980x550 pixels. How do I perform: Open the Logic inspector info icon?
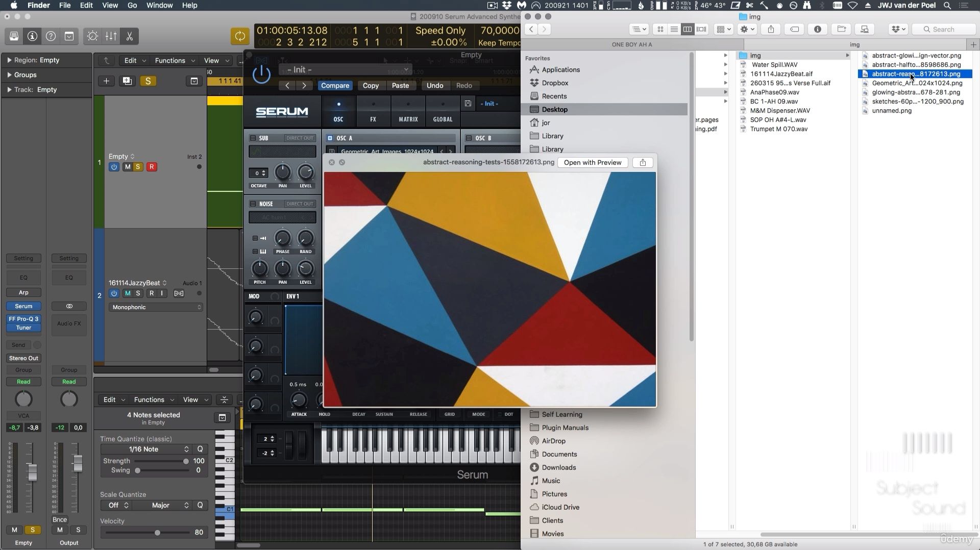tap(32, 36)
